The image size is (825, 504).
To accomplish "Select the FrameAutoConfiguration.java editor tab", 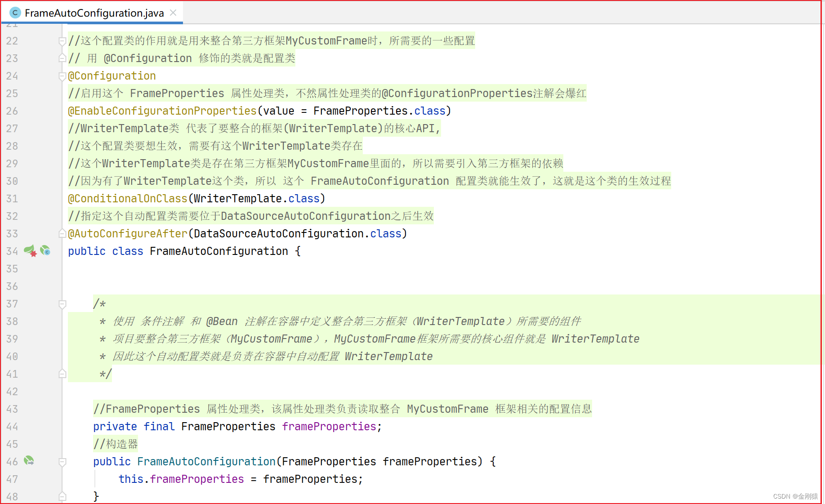I will tap(92, 13).
